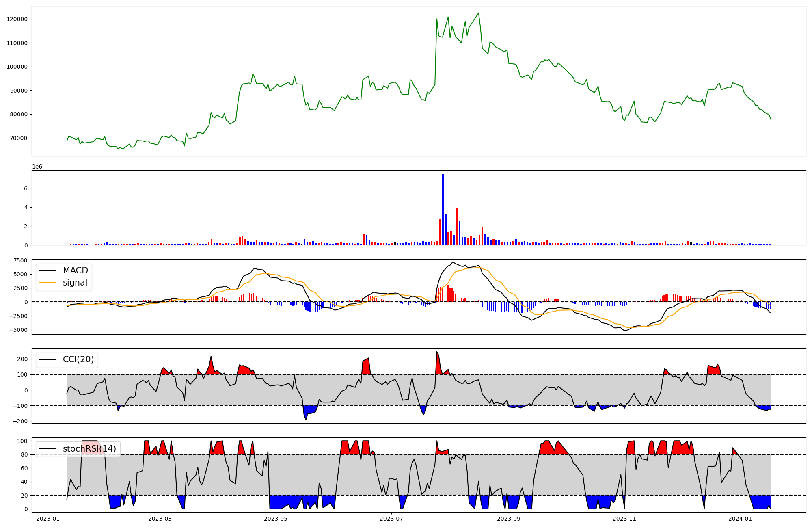Click the 2023-07 x-axis date label
The height and width of the screenshot is (528, 812).
391,519
